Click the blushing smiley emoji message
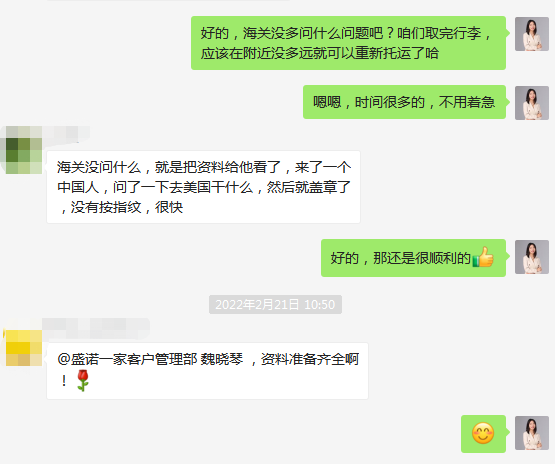The image size is (555, 464). [483, 434]
